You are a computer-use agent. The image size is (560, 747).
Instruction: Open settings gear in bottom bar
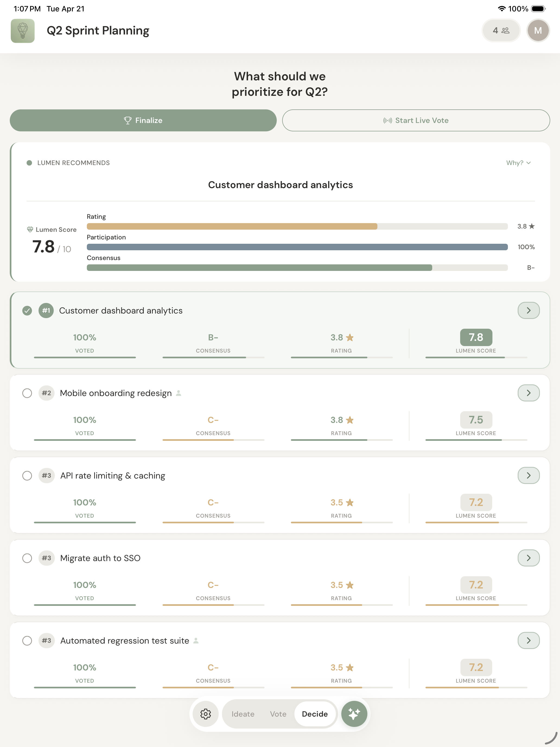tap(206, 714)
